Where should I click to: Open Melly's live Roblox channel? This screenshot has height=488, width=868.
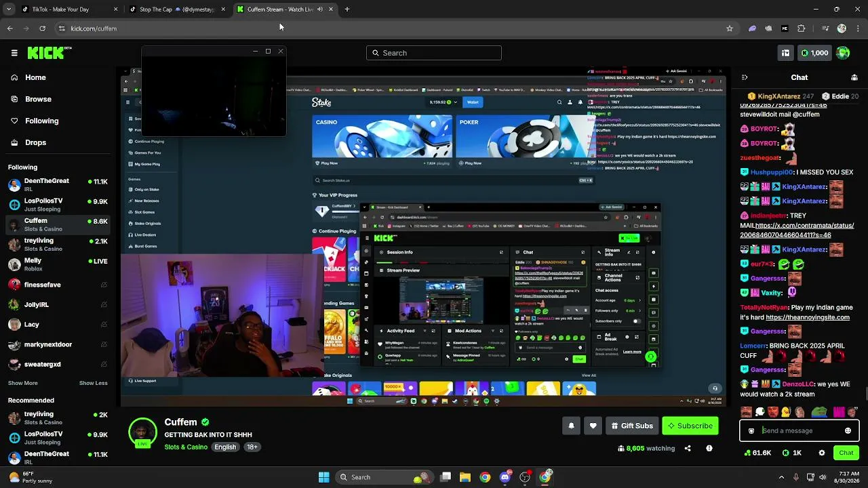[x=58, y=264]
